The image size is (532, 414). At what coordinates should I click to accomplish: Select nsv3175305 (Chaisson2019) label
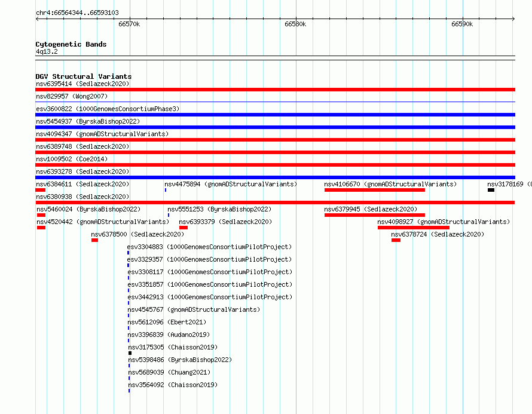pos(173,347)
